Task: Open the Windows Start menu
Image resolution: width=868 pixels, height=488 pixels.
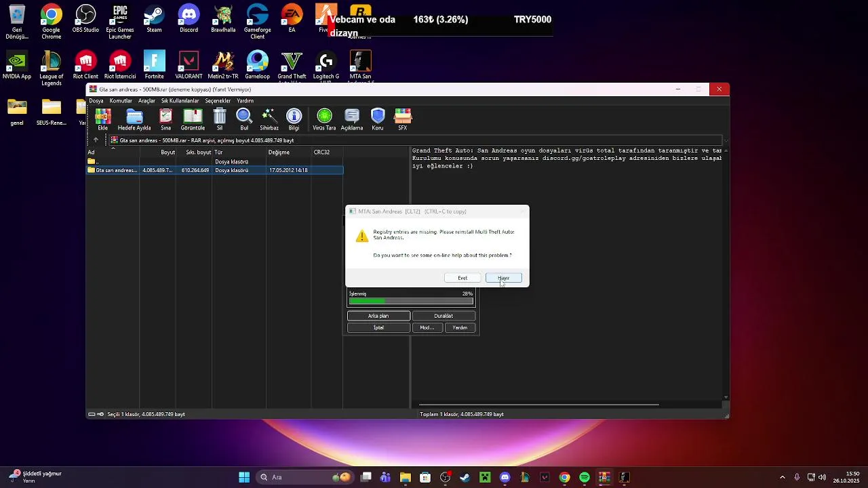Action: click(244, 477)
